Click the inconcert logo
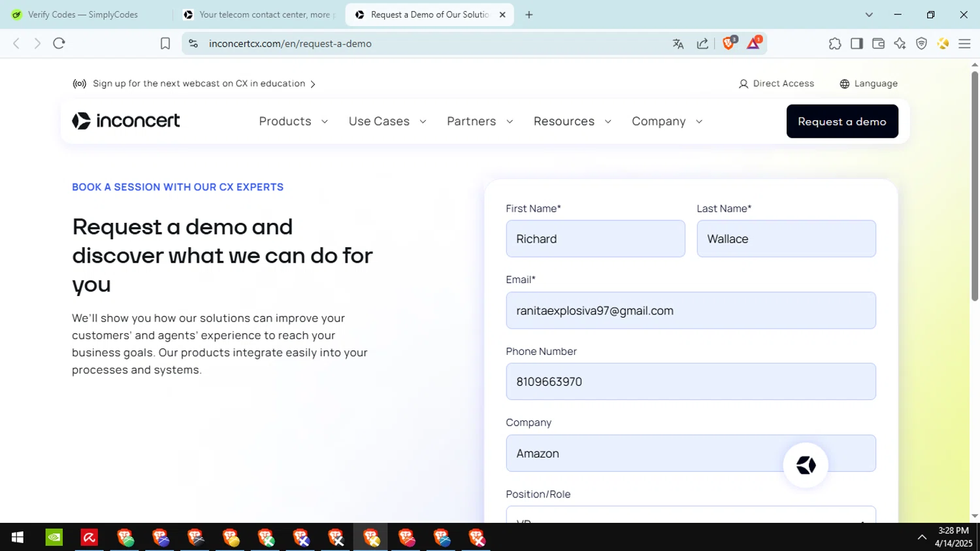Image resolution: width=980 pixels, height=551 pixels. point(126,121)
